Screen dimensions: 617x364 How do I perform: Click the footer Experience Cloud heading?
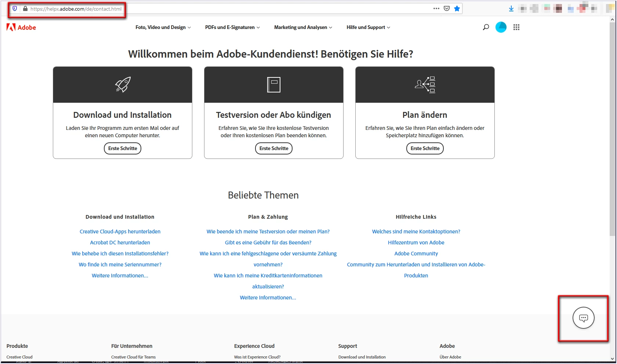(254, 346)
